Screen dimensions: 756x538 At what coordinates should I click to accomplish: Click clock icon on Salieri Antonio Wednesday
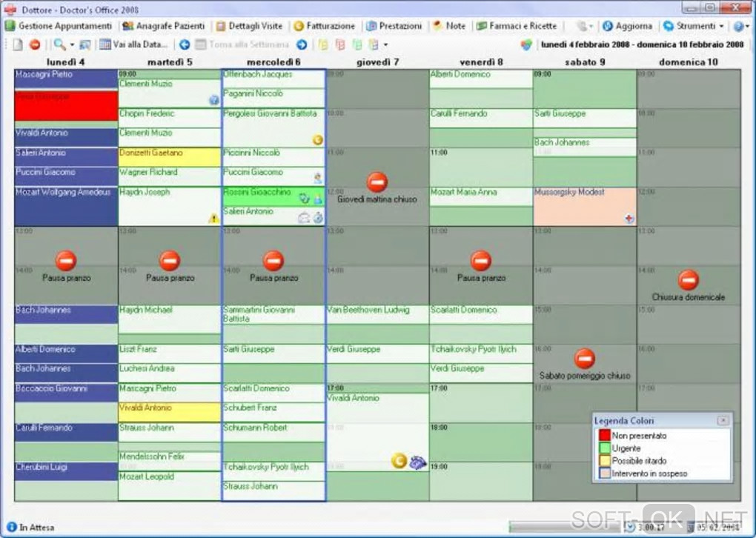tap(318, 218)
